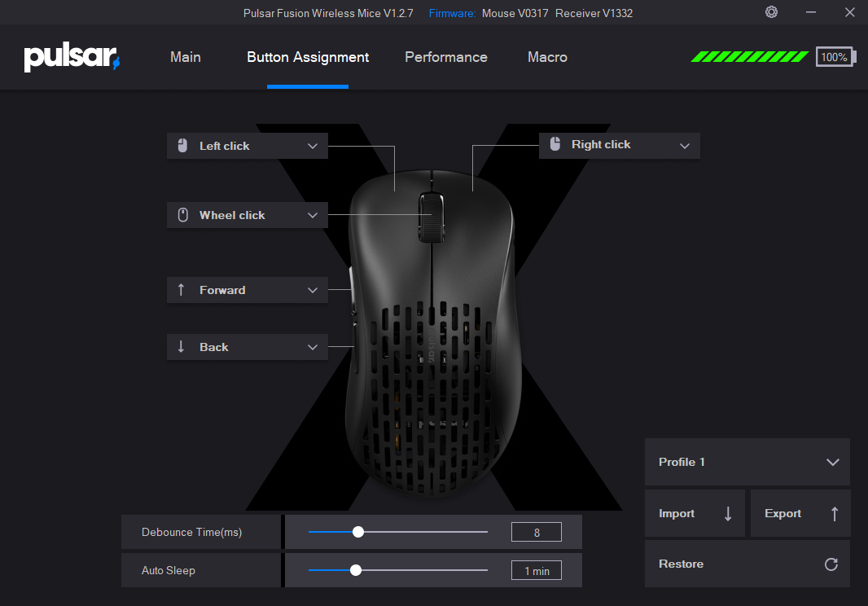Click the Auto Sleep value field
This screenshot has height=606, width=868.
537,571
